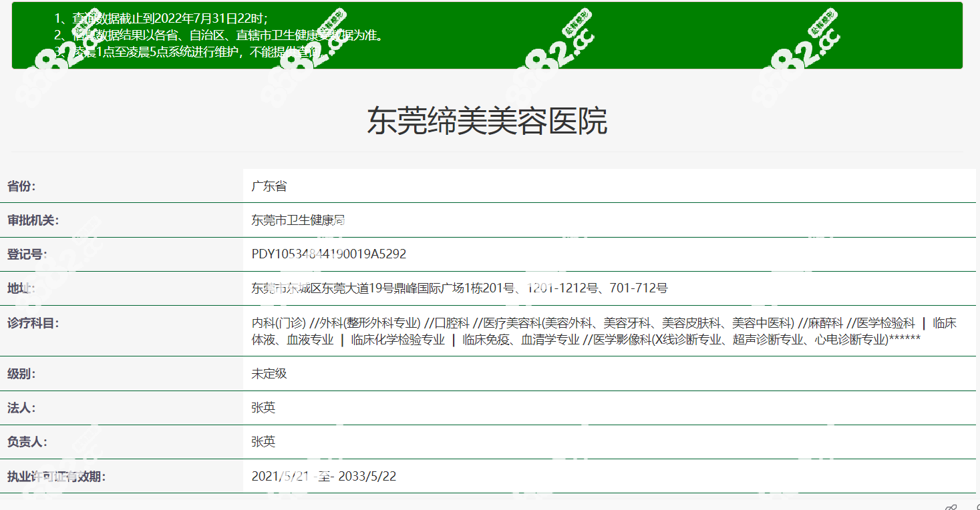Click validity period 2021/5/21 -至- 2033/5/22

click(x=324, y=476)
